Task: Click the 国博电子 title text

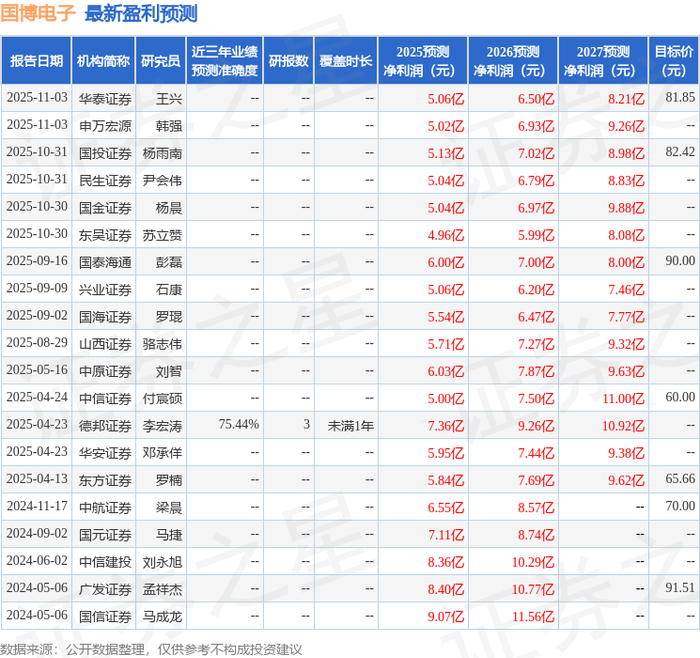Action: [x=38, y=13]
